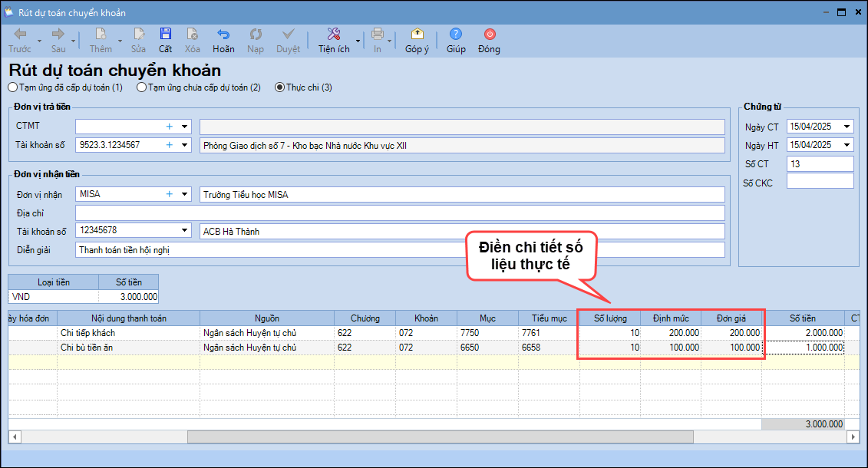Click the Địa chỉ address field
This screenshot has width=868, height=468.
tap(400, 213)
